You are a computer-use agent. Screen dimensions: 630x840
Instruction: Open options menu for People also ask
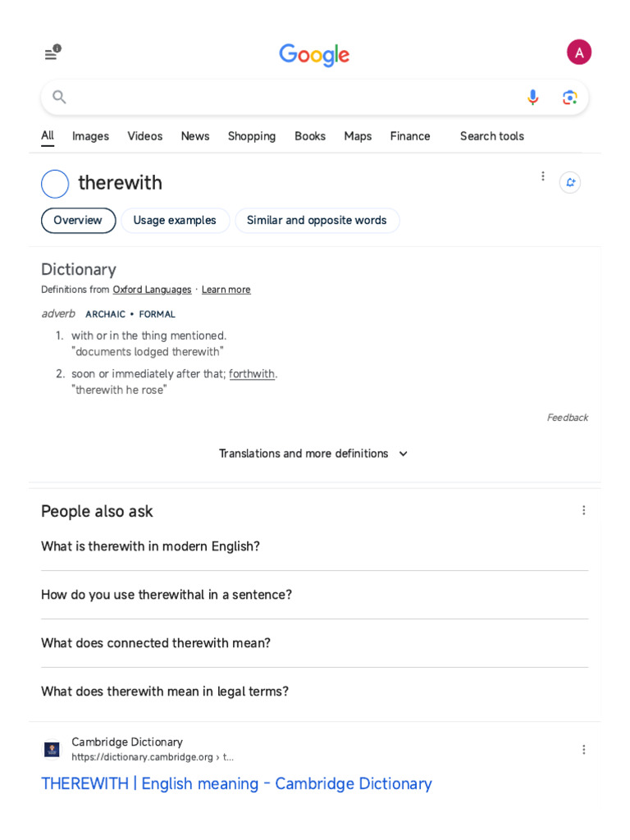click(x=584, y=510)
